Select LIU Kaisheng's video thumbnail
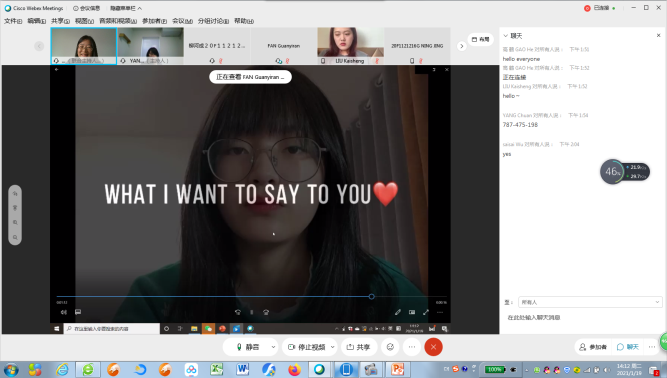667x378 pixels. coord(351,45)
